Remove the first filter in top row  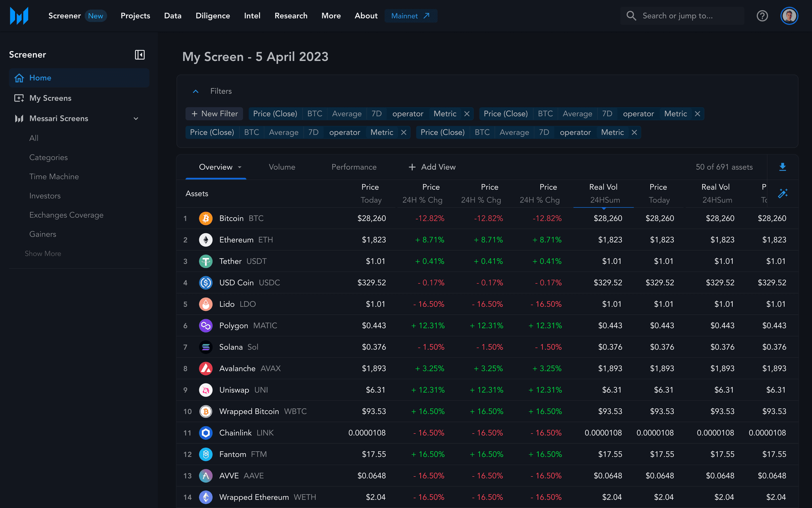[x=467, y=114]
